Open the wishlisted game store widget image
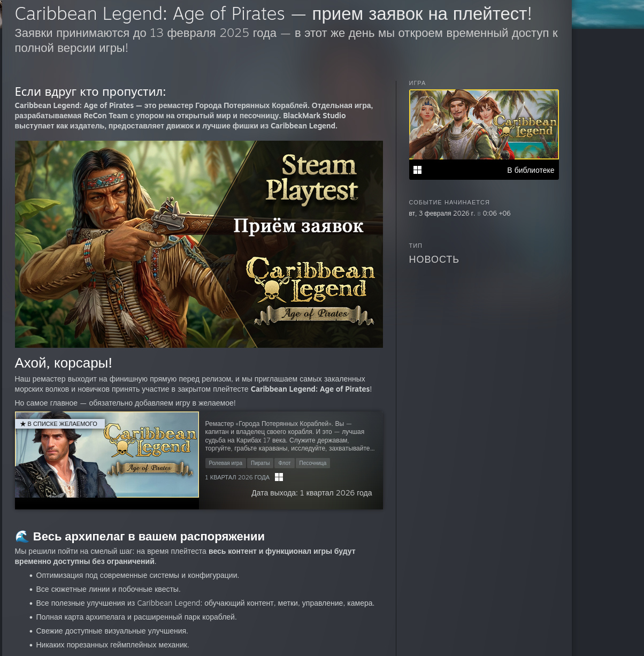The width and height of the screenshot is (644, 656). pos(107,455)
